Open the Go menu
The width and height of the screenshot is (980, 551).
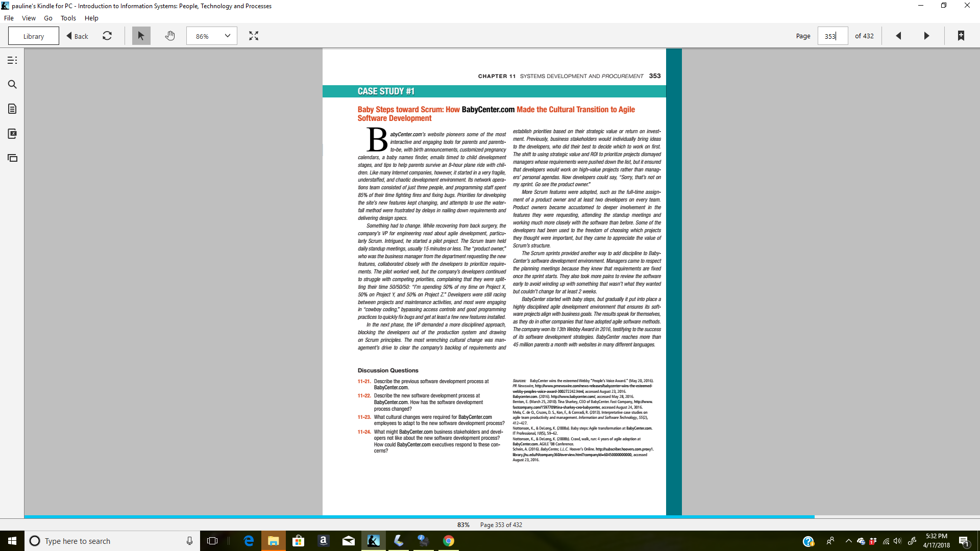point(48,18)
